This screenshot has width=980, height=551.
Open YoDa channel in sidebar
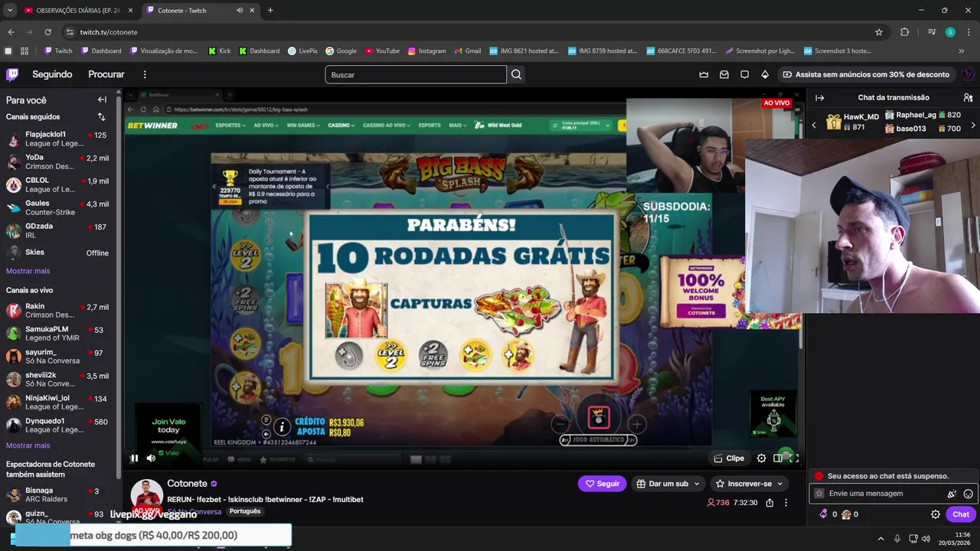pos(57,161)
